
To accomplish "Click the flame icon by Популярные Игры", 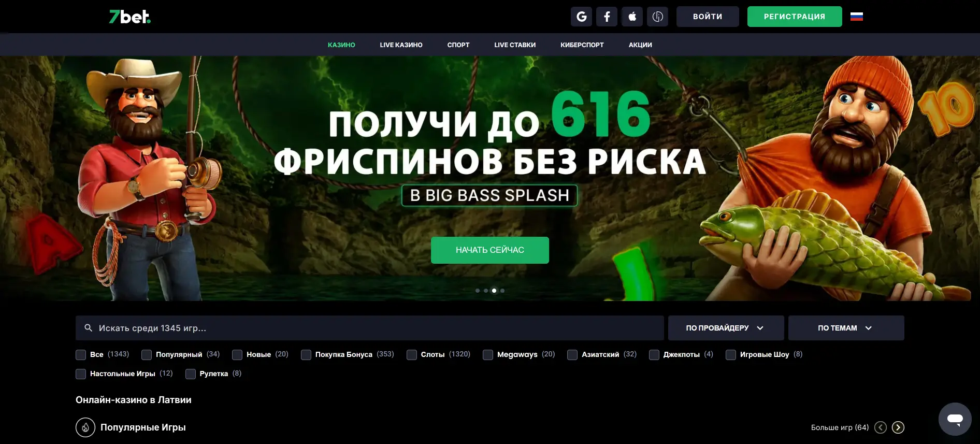I will (85, 427).
